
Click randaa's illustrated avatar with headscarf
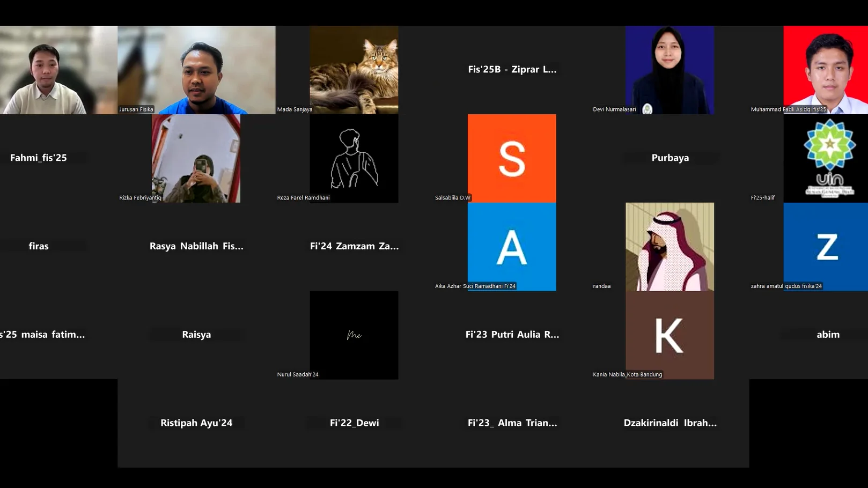click(670, 247)
